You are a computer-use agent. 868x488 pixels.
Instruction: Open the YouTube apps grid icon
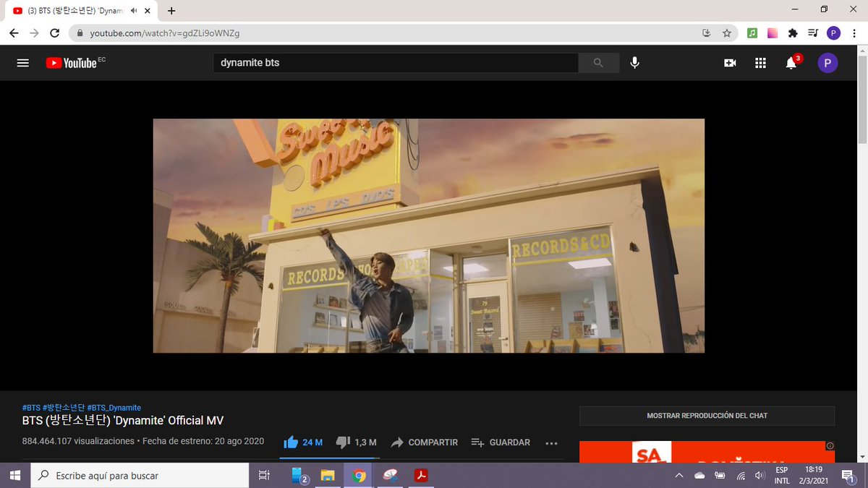(x=760, y=63)
